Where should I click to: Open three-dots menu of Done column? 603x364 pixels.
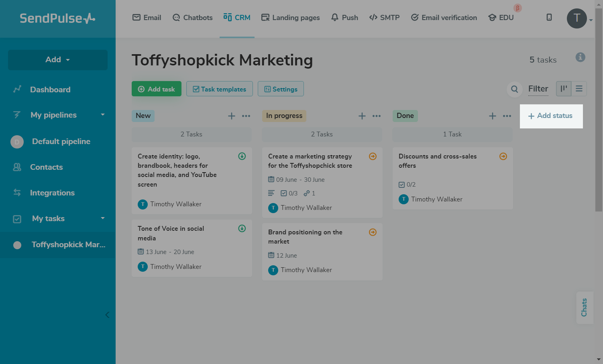pos(507,116)
